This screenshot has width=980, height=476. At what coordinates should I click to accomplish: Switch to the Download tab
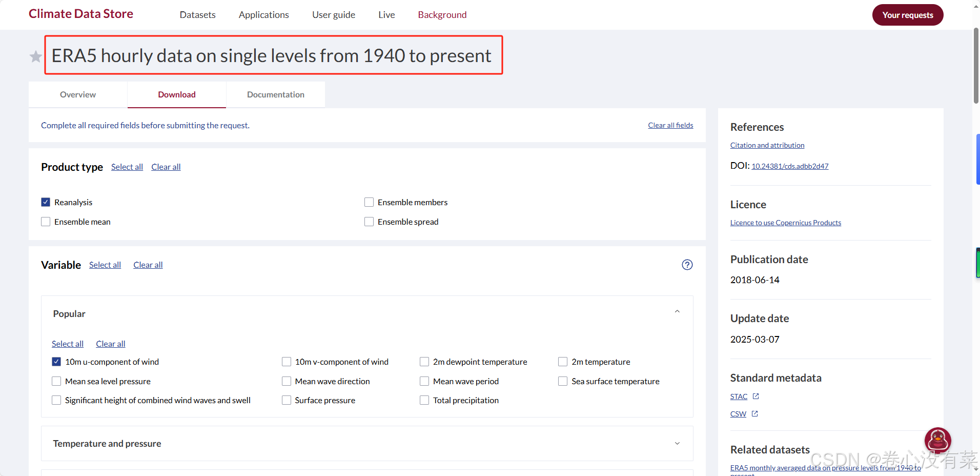click(x=177, y=94)
